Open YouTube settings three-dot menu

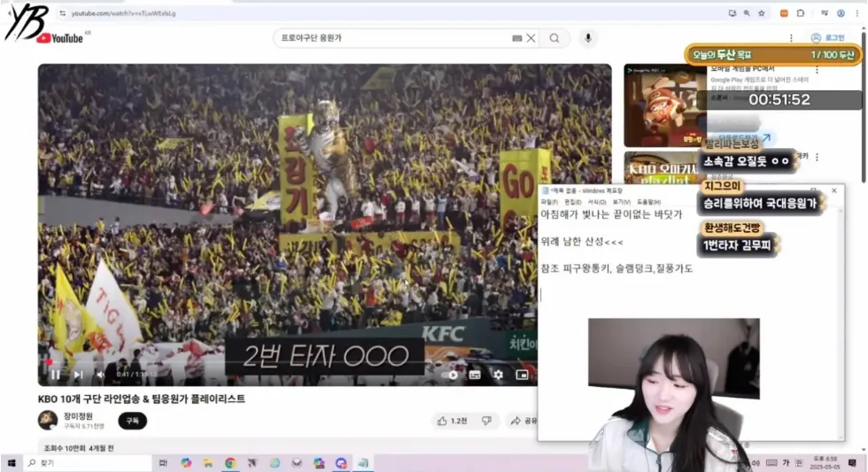click(x=791, y=37)
